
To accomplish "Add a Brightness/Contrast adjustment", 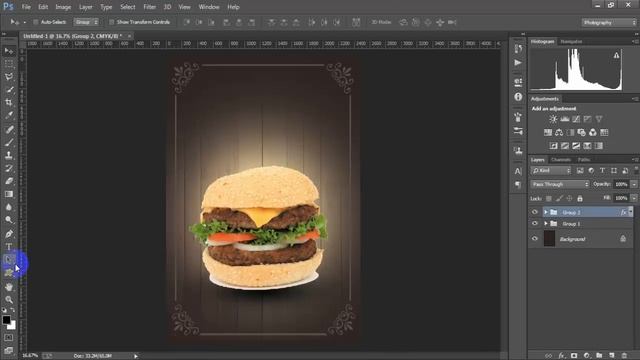I will [553, 119].
